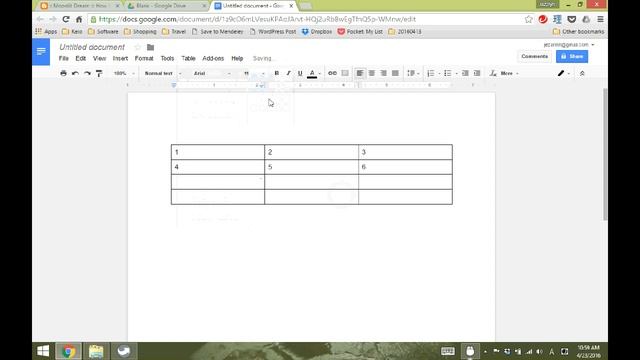
Task: Open the File menu
Action: click(x=64, y=58)
